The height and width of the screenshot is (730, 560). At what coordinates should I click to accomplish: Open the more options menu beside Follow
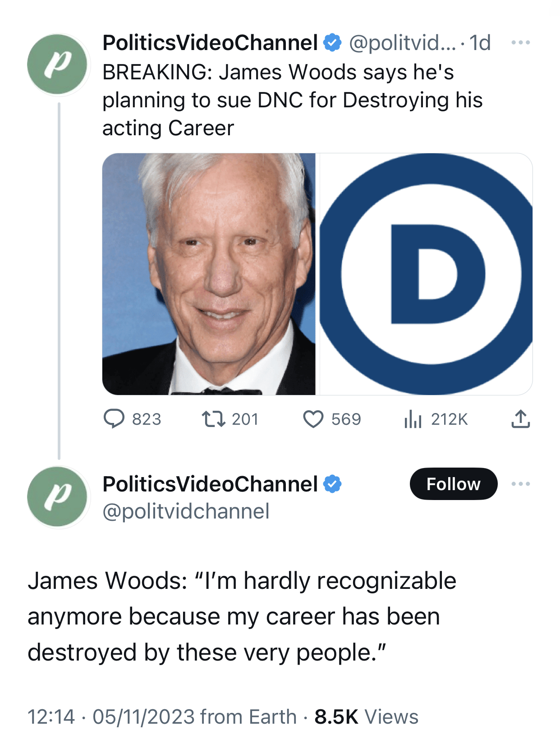(x=520, y=484)
